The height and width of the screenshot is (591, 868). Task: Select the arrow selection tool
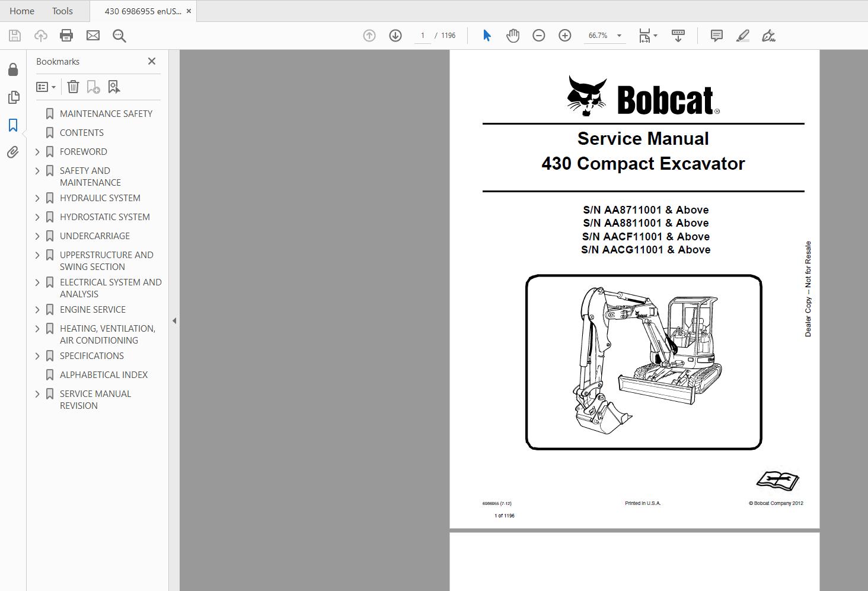487,36
